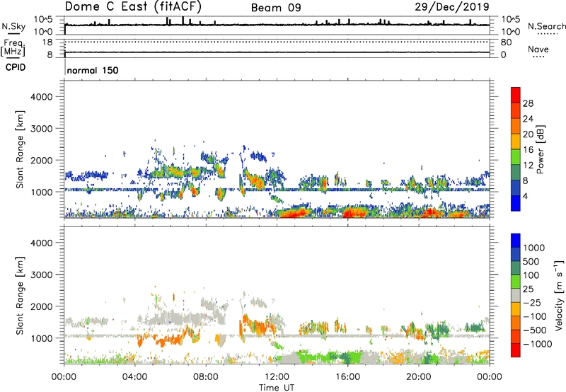Select the "Power [dB]" colorbar title

(x=541, y=149)
